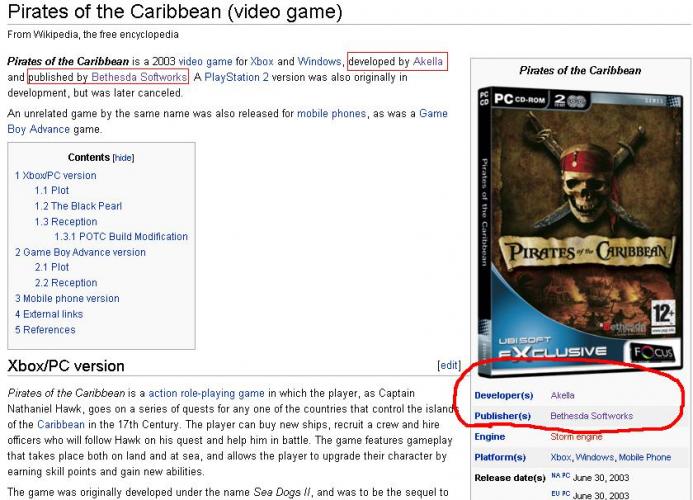Jump to 3 Mobile phone version
The image size is (693, 500).
(x=67, y=298)
